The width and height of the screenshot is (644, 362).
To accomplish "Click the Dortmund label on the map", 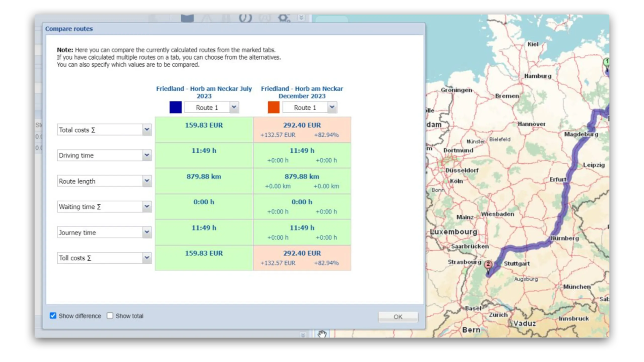I will click(458, 150).
